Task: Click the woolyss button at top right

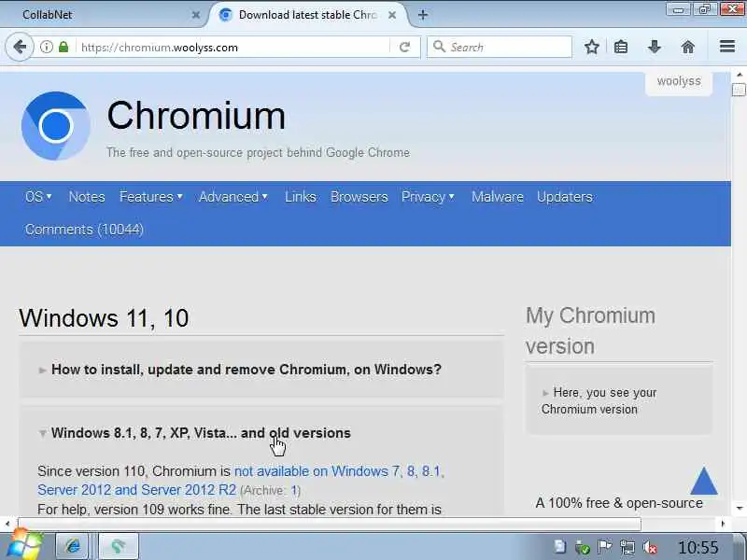Action: 679,82
